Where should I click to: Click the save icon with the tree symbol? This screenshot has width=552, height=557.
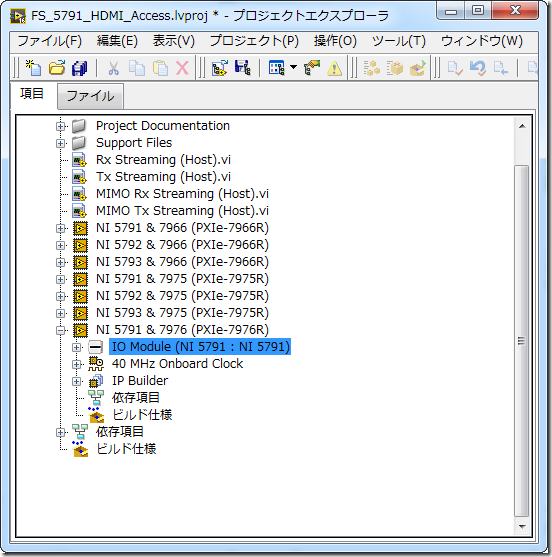tap(243, 67)
